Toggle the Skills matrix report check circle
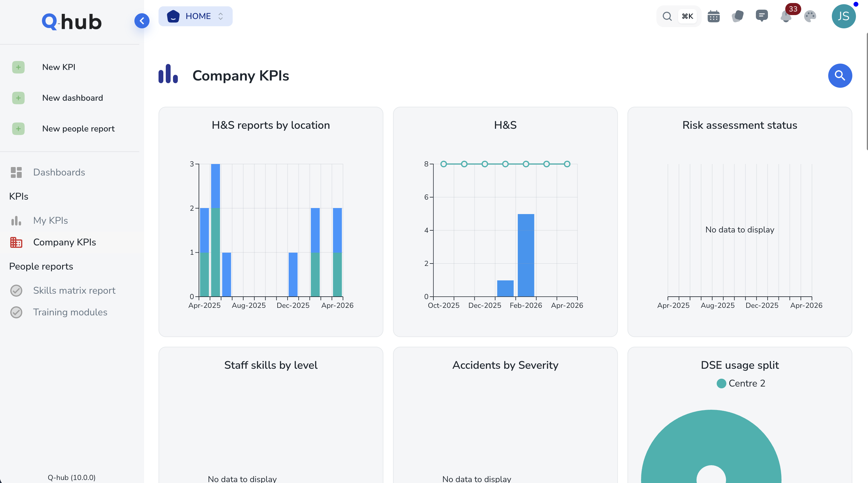Image resolution: width=868 pixels, height=483 pixels. coord(17,291)
